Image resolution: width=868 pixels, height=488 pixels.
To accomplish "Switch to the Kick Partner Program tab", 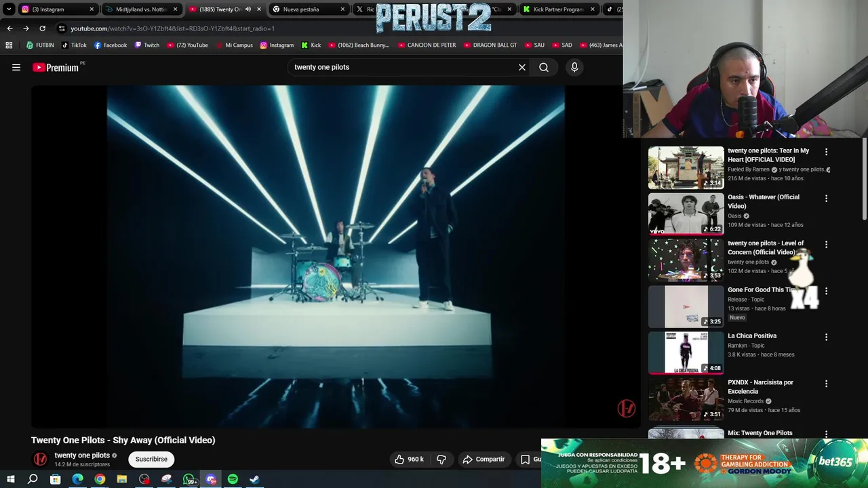I will coord(558,9).
